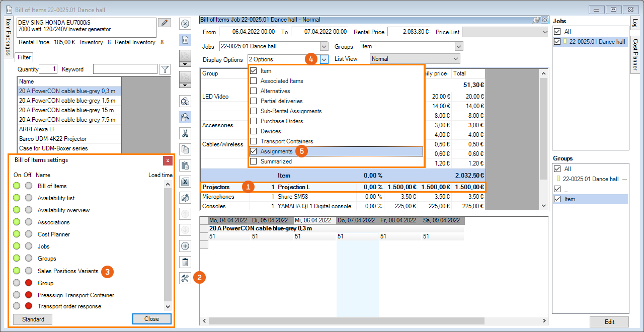
Task: Click the clipboard paste icon
Action: [185, 165]
